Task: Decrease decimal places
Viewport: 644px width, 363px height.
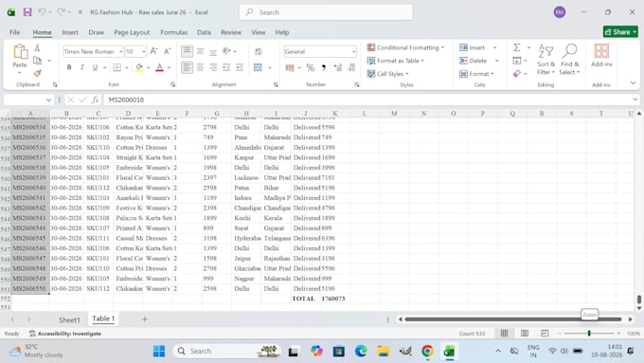Action: tap(351, 67)
